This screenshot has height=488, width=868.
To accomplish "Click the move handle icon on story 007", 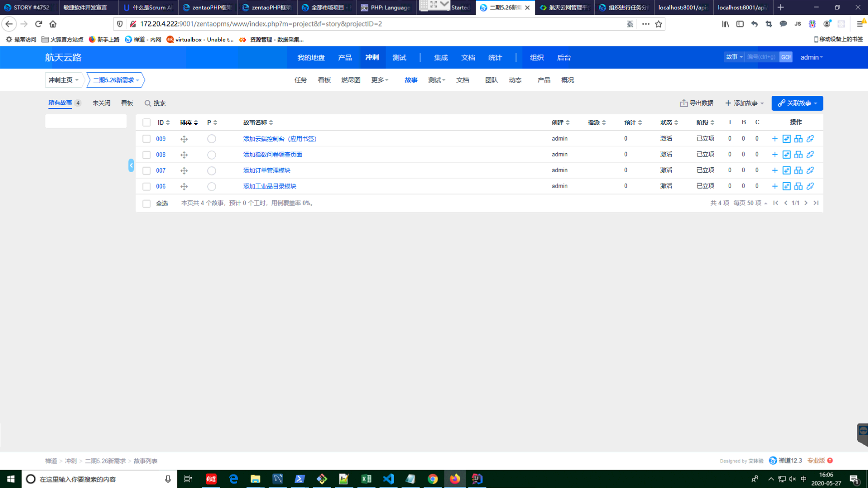I will click(184, 171).
